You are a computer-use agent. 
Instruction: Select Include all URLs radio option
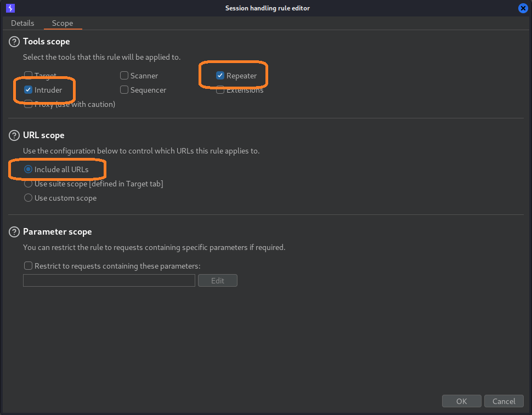(x=28, y=169)
